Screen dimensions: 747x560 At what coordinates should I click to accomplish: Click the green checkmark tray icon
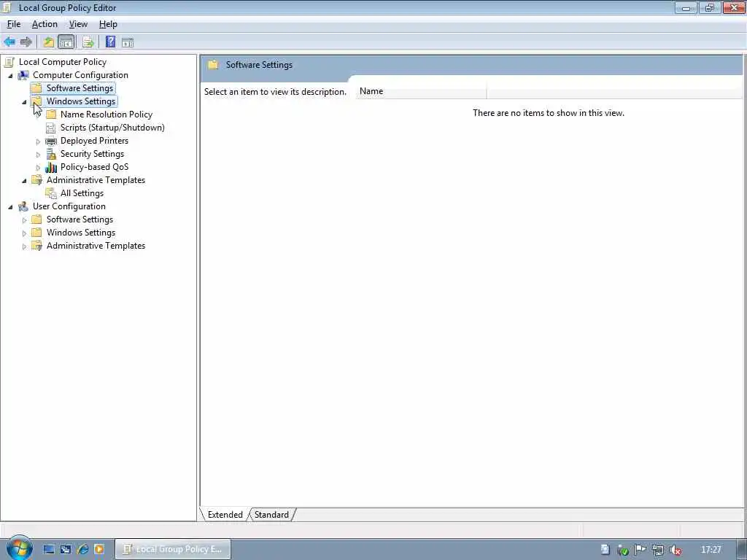point(623,550)
